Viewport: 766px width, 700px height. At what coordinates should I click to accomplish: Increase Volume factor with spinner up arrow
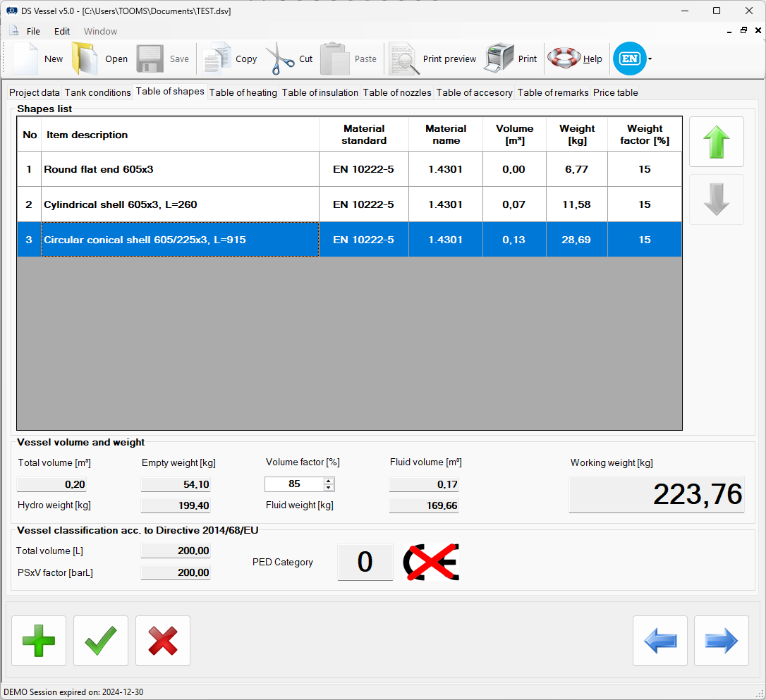pos(329,481)
